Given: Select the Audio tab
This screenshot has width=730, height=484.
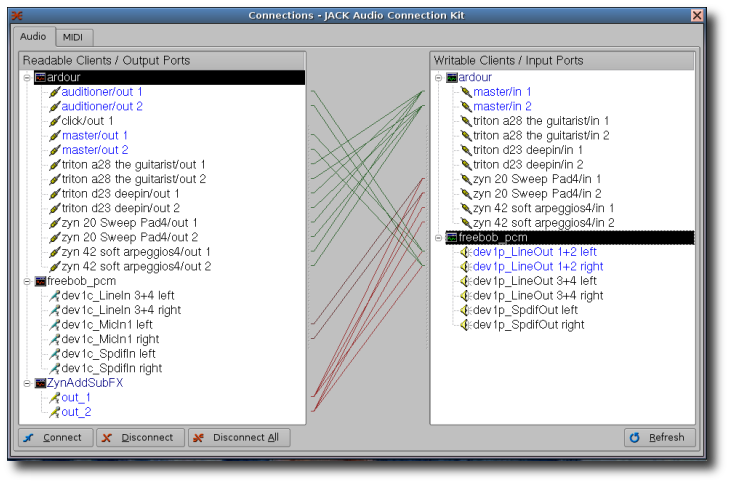Looking at the screenshot, I should [x=33, y=36].
